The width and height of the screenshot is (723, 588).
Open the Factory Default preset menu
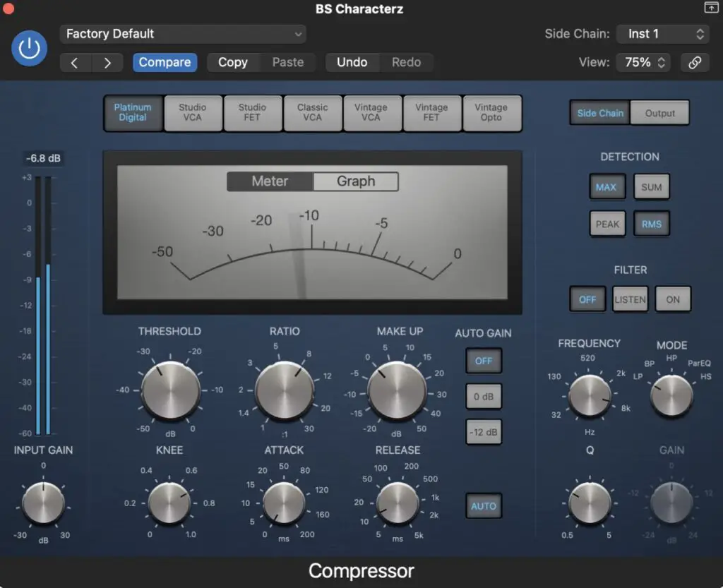click(x=182, y=33)
